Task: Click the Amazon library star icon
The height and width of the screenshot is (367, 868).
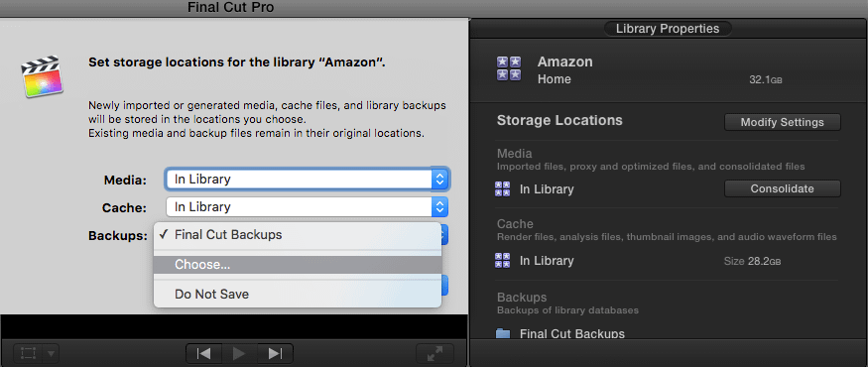Action: [x=509, y=68]
